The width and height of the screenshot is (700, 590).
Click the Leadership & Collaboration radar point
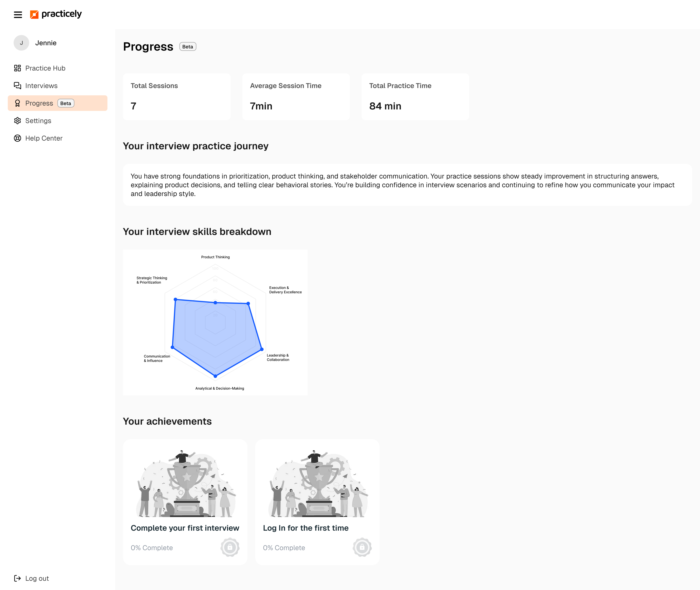(262, 349)
